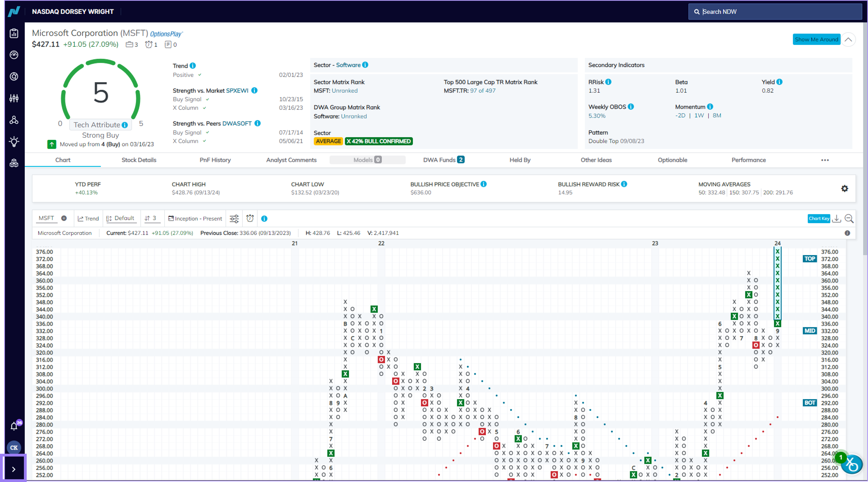The image size is (868, 482).
Task: Click the Show Me Around button
Action: pos(816,39)
